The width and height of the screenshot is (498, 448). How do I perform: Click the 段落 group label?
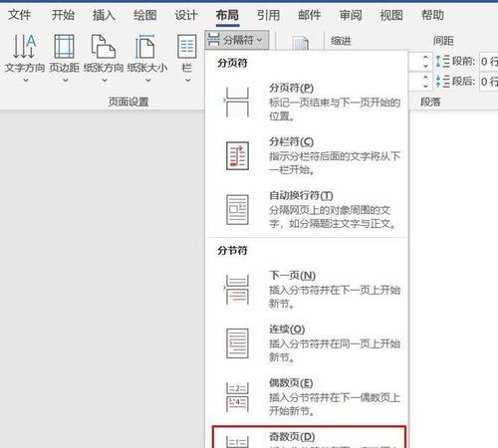click(x=430, y=102)
